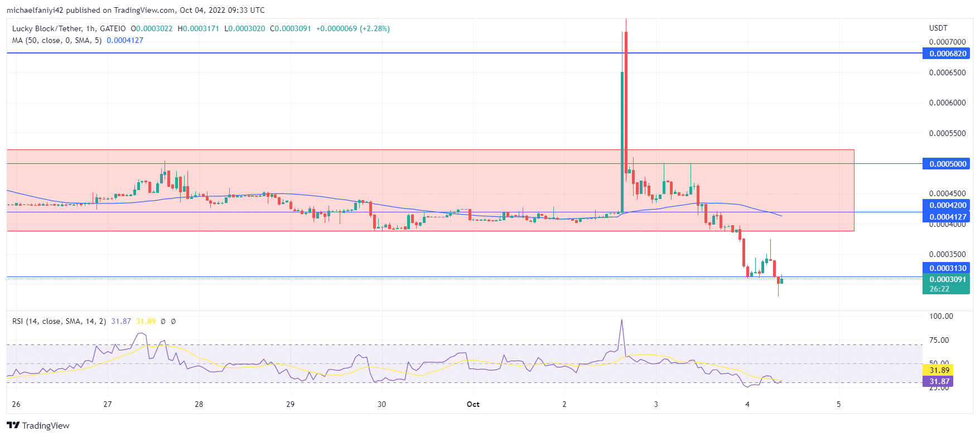
Task: Click the open value O0.0003022
Action: pyautogui.click(x=152, y=28)
